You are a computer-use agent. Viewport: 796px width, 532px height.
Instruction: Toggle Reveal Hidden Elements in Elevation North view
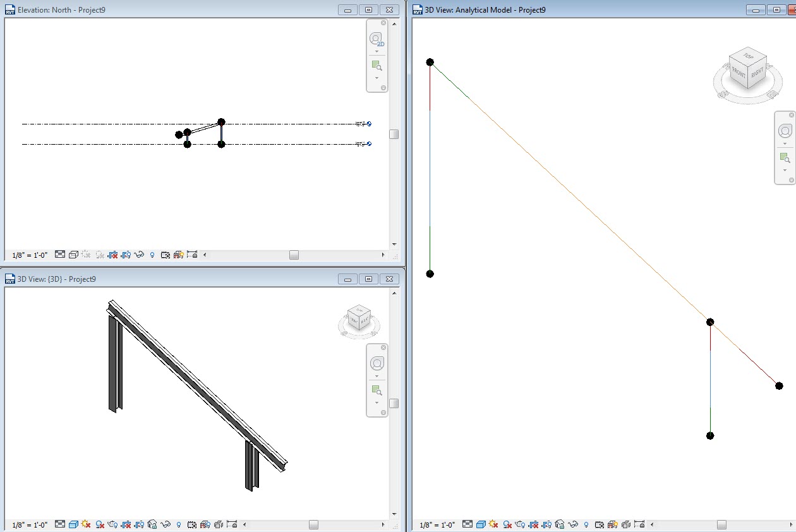(x=152, y=255)
